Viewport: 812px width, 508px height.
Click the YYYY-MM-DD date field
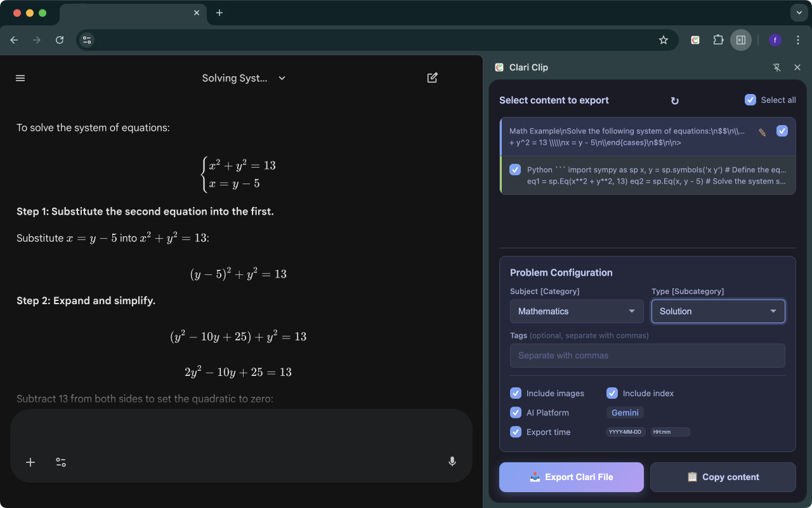tap(626, 432)
